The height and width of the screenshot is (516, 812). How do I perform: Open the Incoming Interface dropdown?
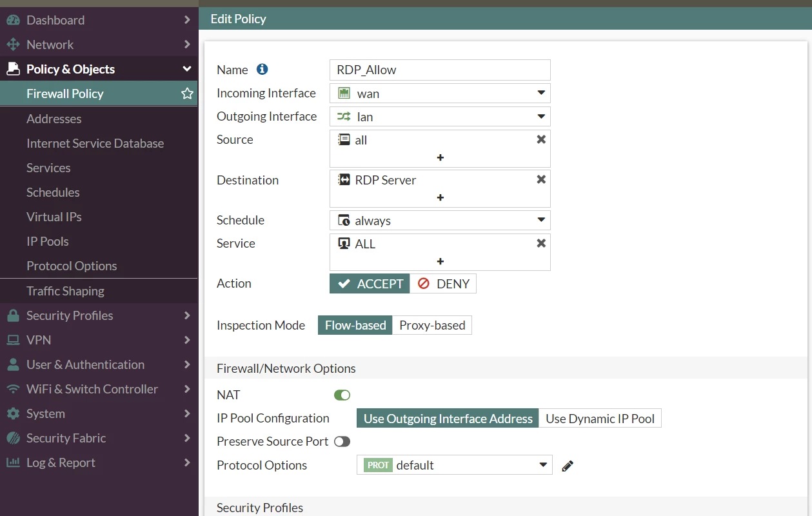pyautogui.click(x=441, y=93)
